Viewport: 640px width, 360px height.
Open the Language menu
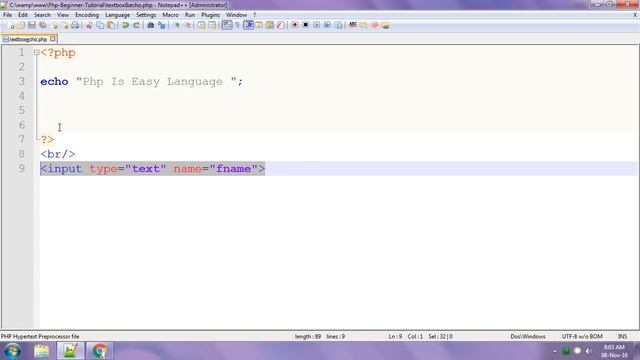click(x=117, y=15)
